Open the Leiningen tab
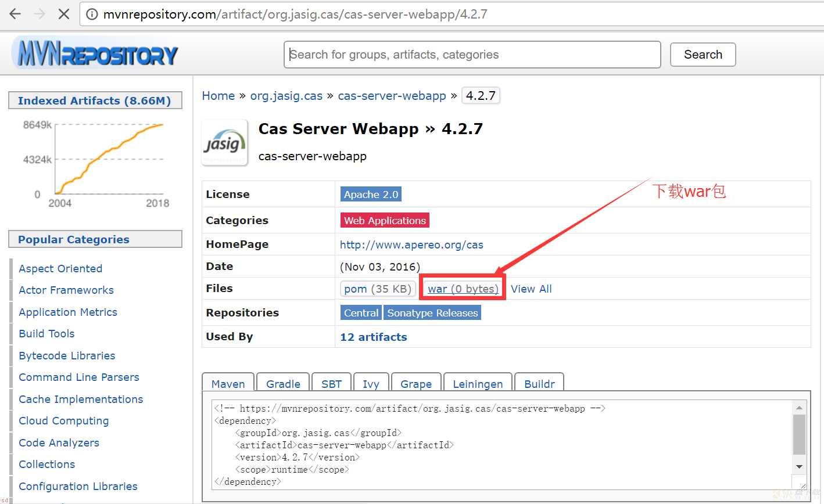This screenshot has height=504, width=824. click(478, 384)
